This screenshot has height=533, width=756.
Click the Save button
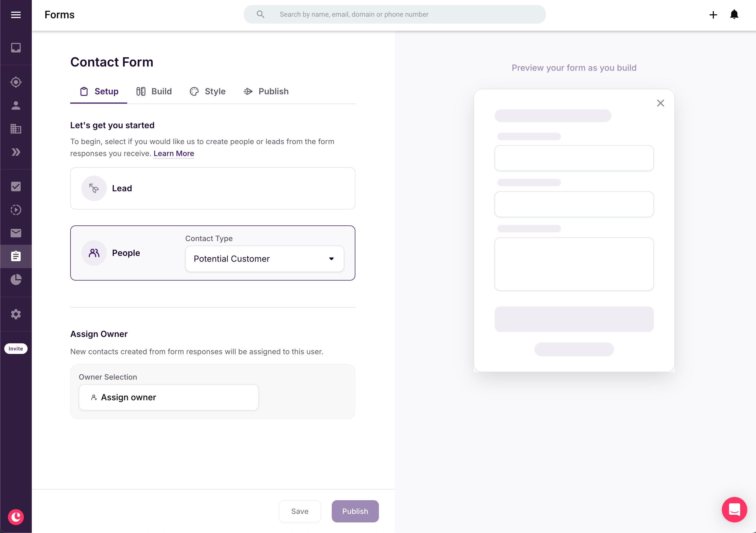300,511
